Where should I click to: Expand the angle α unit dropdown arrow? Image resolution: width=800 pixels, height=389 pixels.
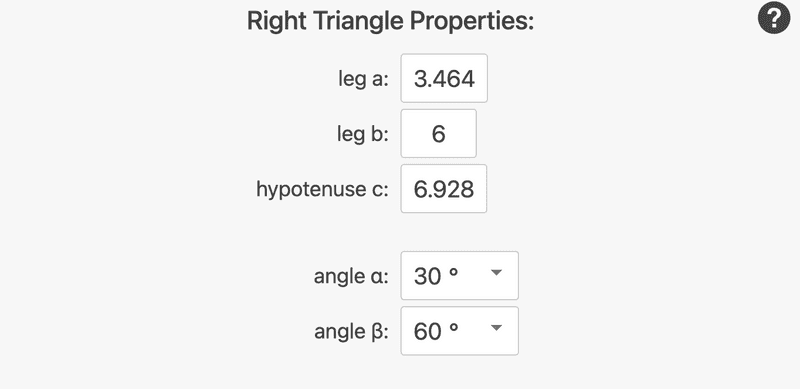pos(496,273)
